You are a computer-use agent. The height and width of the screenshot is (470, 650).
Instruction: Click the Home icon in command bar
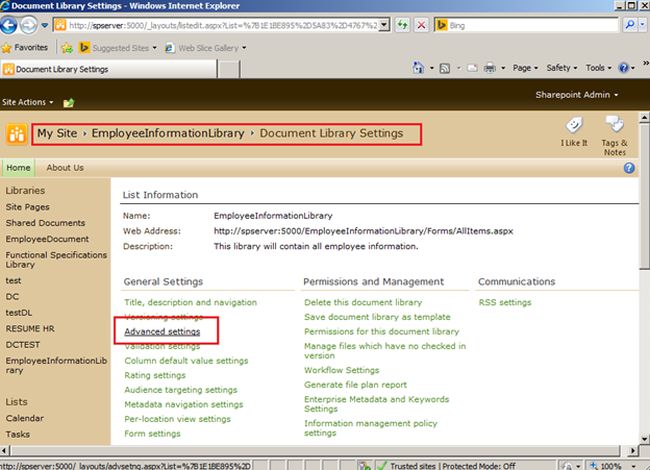418,68
